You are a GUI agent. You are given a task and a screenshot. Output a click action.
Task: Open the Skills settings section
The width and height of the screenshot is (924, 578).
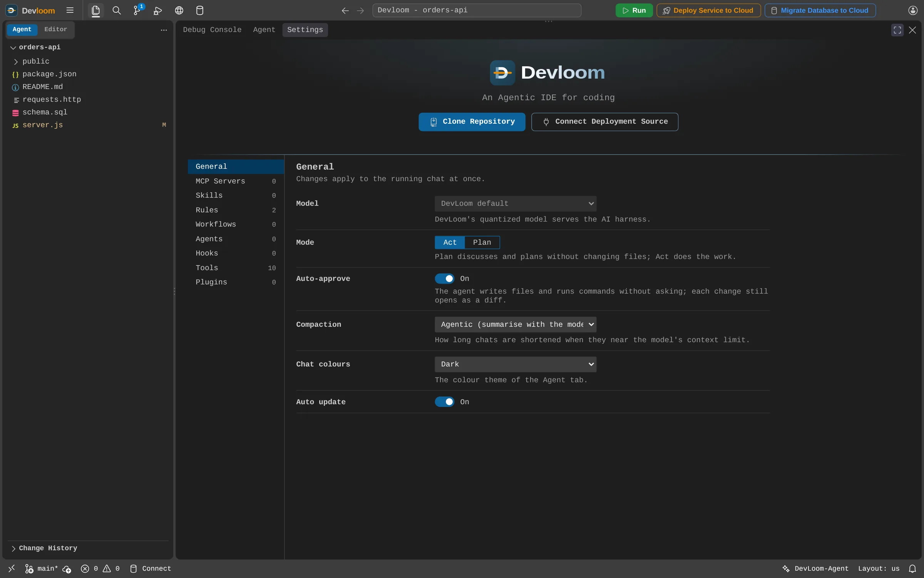236,195
